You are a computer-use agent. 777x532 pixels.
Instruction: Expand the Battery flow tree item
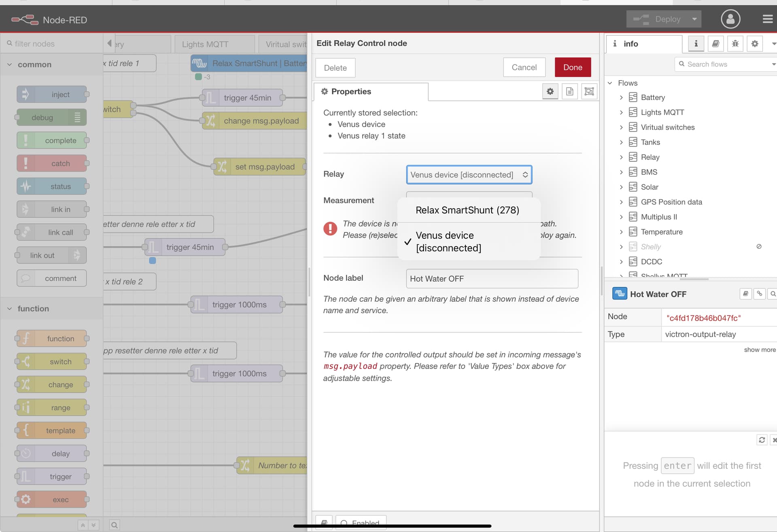(621, 97)
